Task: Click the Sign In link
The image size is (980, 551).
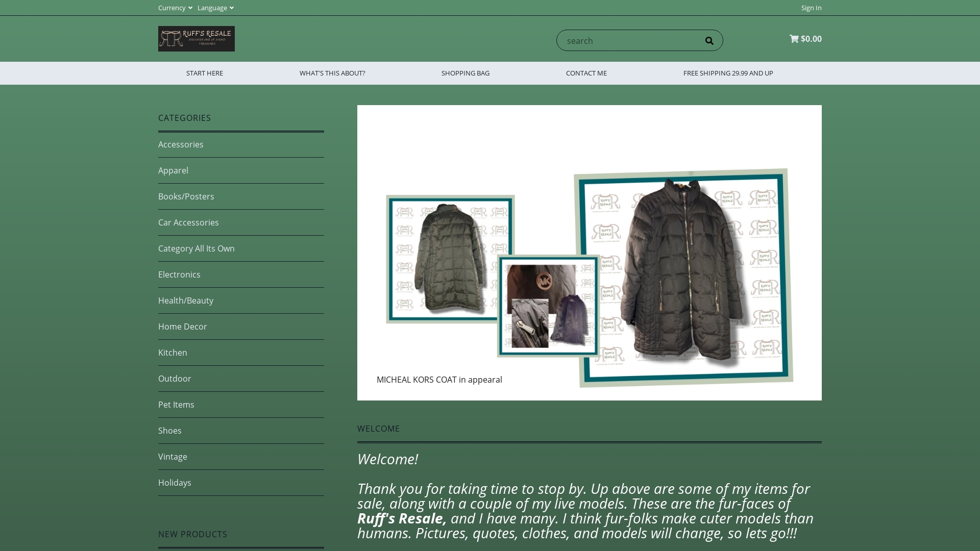Action: click(811, 8)
